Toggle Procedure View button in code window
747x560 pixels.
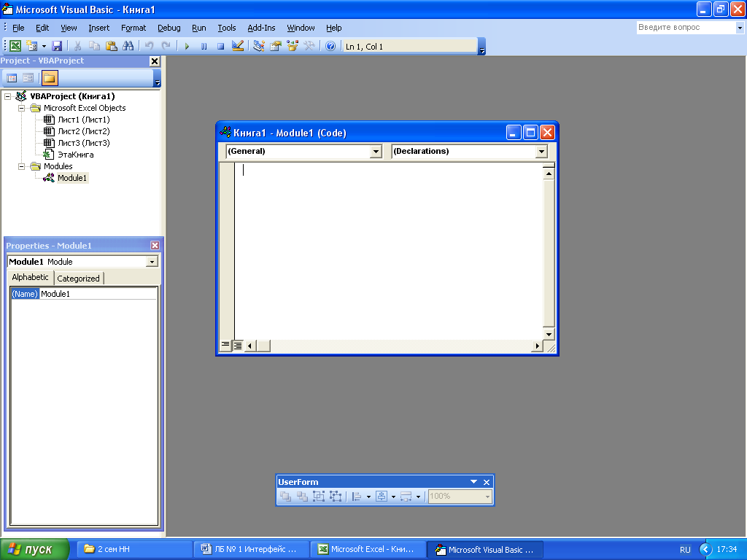[x=225, y=345]
